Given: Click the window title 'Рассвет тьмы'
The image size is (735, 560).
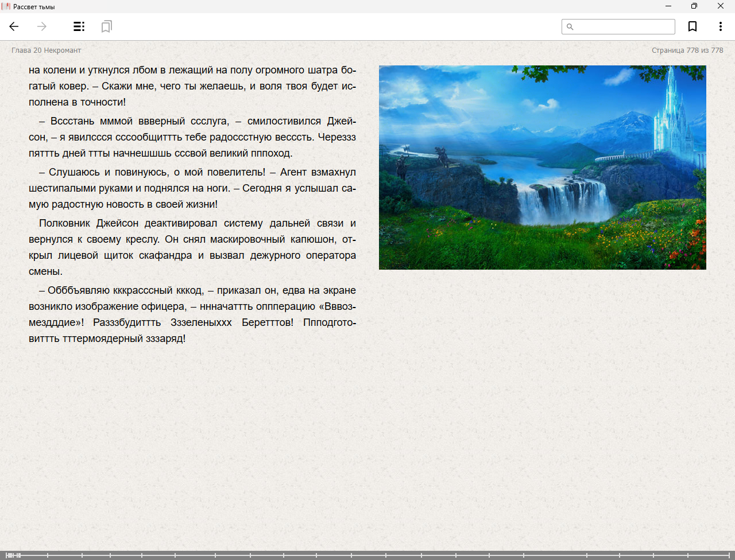Looking at the screenshot, I should point(34,7).
